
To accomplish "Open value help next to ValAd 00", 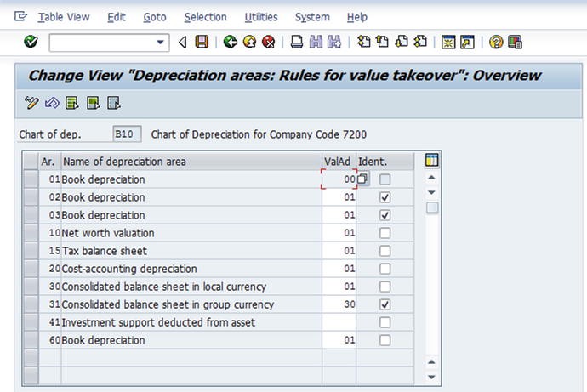I will pyautogui.click(x=362, y=179).
